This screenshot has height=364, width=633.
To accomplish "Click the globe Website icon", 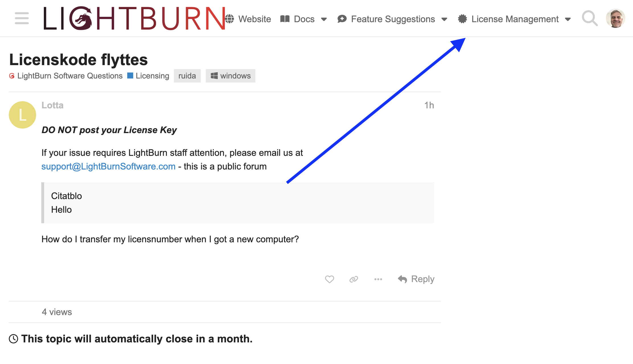I will [x=229, y=19].
